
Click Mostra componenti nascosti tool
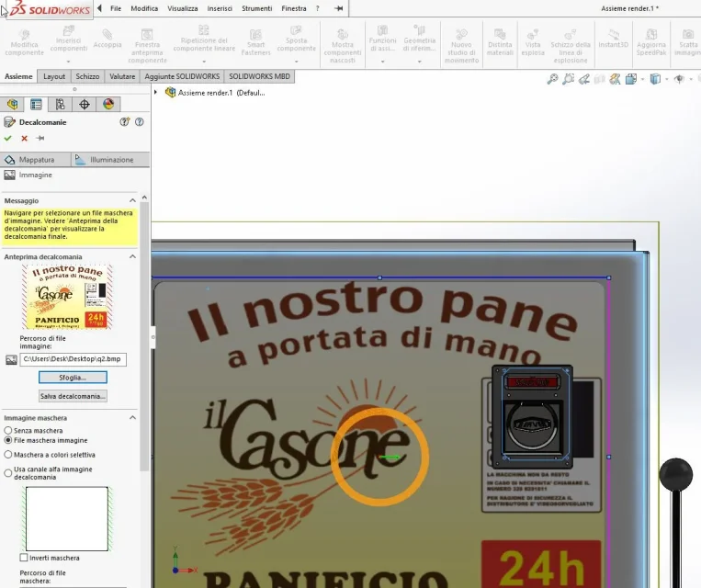(x=343, y=47)
